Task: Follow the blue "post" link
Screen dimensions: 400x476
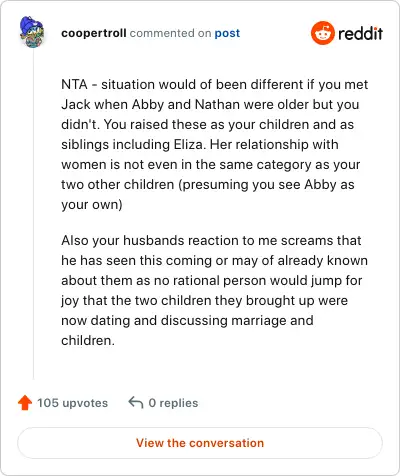Action: click(227, 33)
